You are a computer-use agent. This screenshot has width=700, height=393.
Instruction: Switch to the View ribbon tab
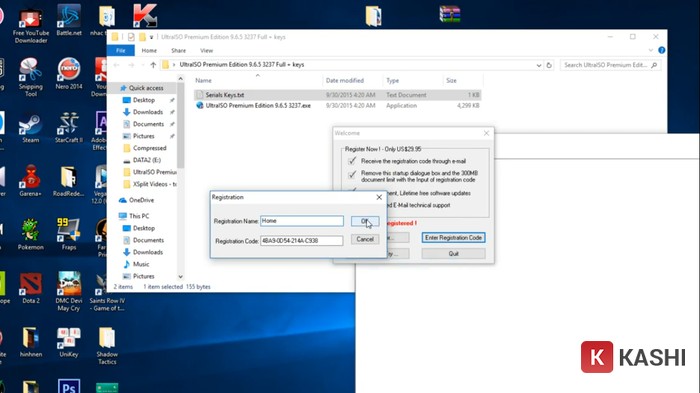pyautogui.click(x=206, y=50)
